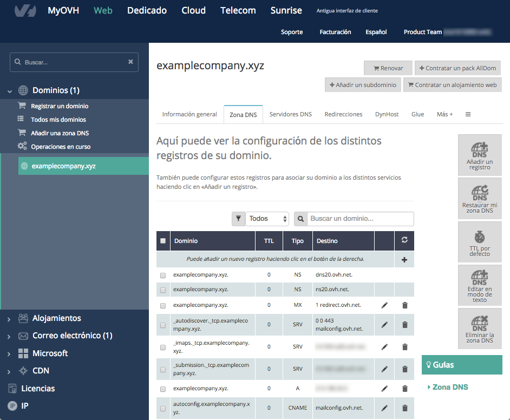The image size is (510, 420).
Task: Open the Product Team account menu
Action: coord(447,32)
